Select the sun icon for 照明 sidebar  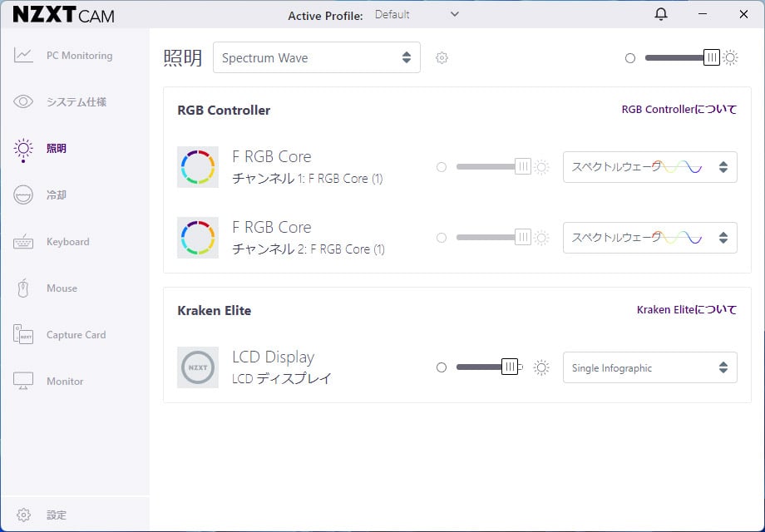pos(23,150)
